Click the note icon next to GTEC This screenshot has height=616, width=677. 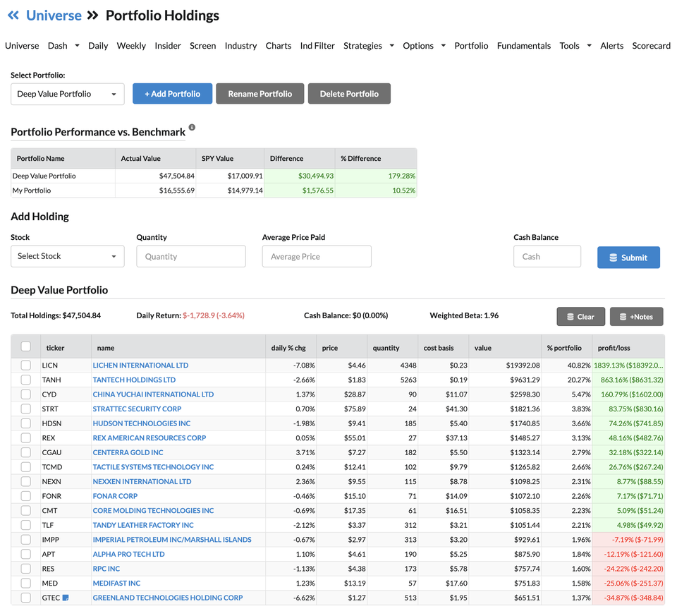[x=66, y=598]
